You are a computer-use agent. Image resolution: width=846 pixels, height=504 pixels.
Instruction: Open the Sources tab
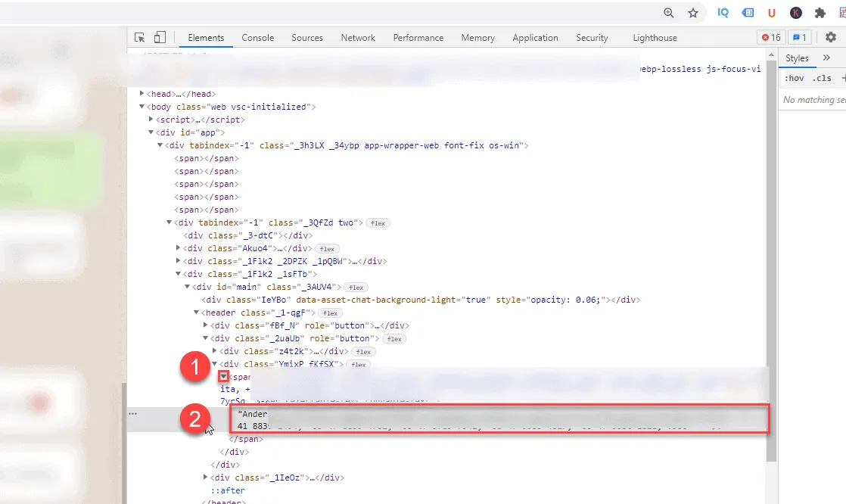pyautogui.click(x=307, y=38)
